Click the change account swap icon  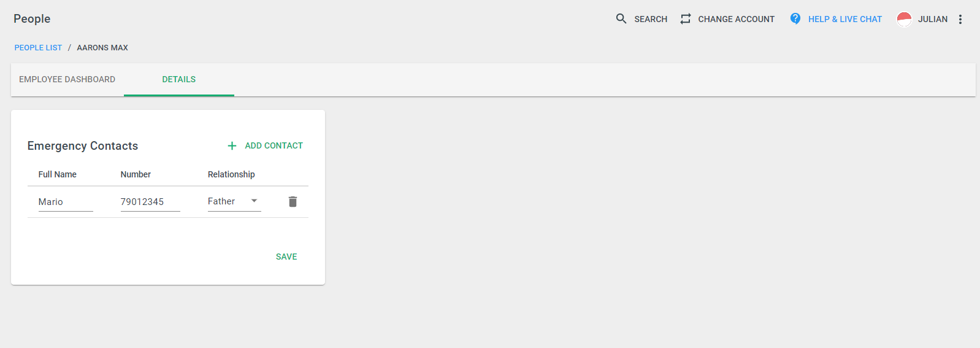point(685,19)
